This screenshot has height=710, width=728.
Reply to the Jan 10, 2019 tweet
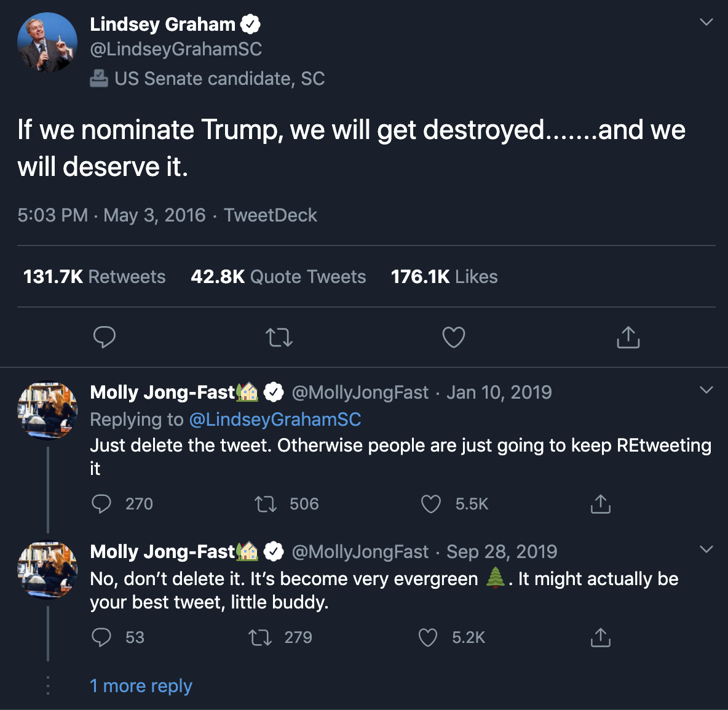[x=101, y=504]
